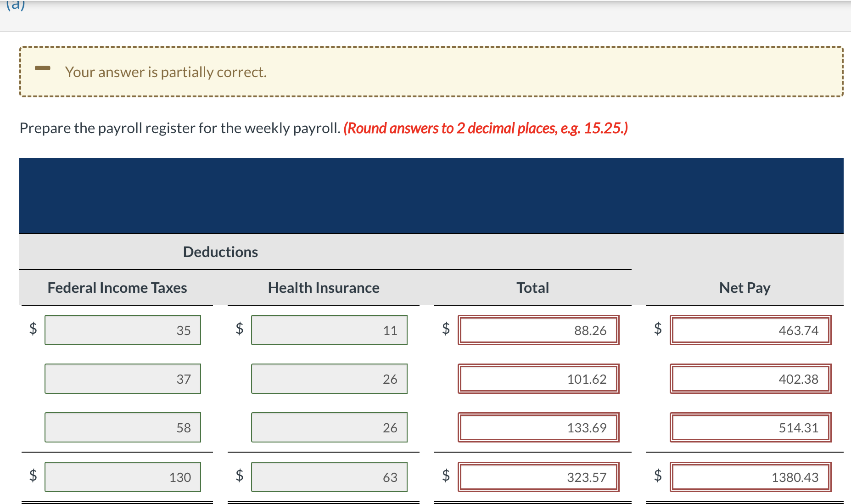Select the Federal Income Taxes field showing 37

point(123,379)
